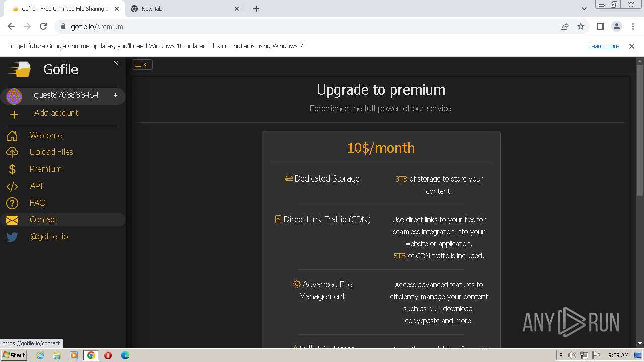Image resolution: width=644 pixels, height=362 pixels.
Task: Open the API page
Action: point(36,186)
